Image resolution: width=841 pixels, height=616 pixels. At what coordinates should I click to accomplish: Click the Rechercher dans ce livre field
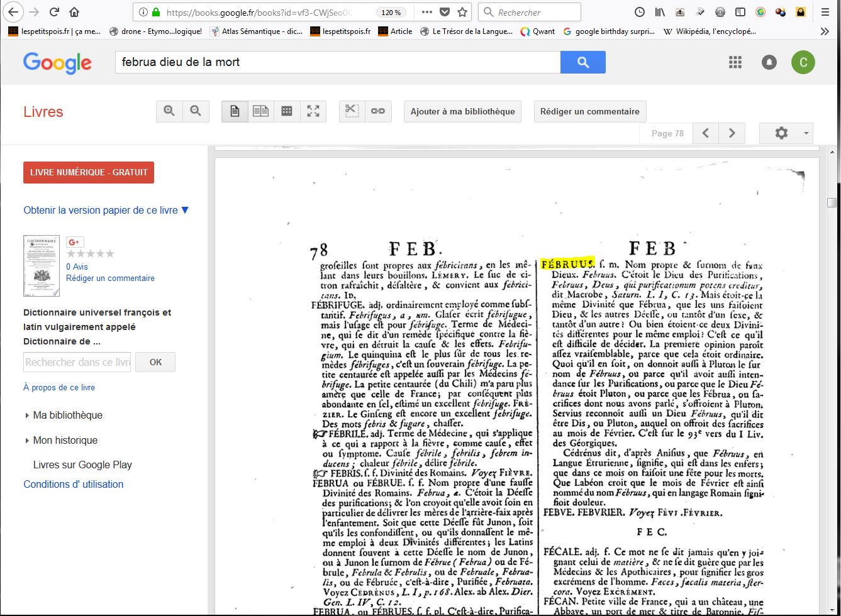pos(77,362)
